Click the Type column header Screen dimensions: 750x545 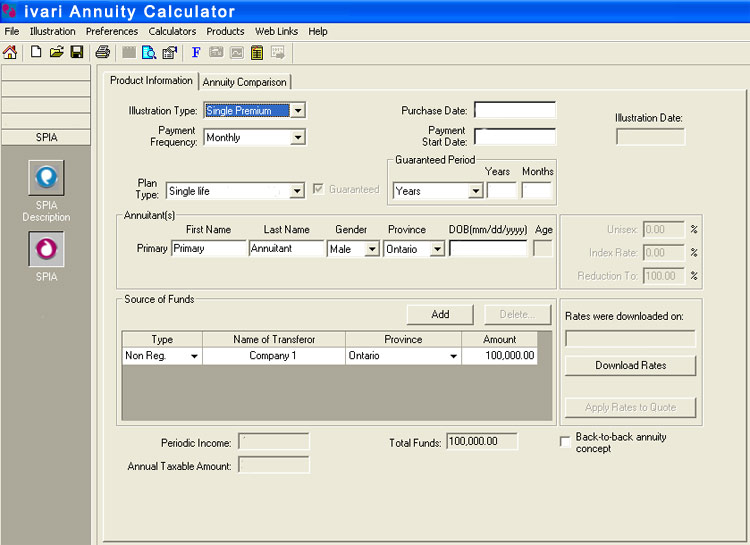[x=162, y=339]
